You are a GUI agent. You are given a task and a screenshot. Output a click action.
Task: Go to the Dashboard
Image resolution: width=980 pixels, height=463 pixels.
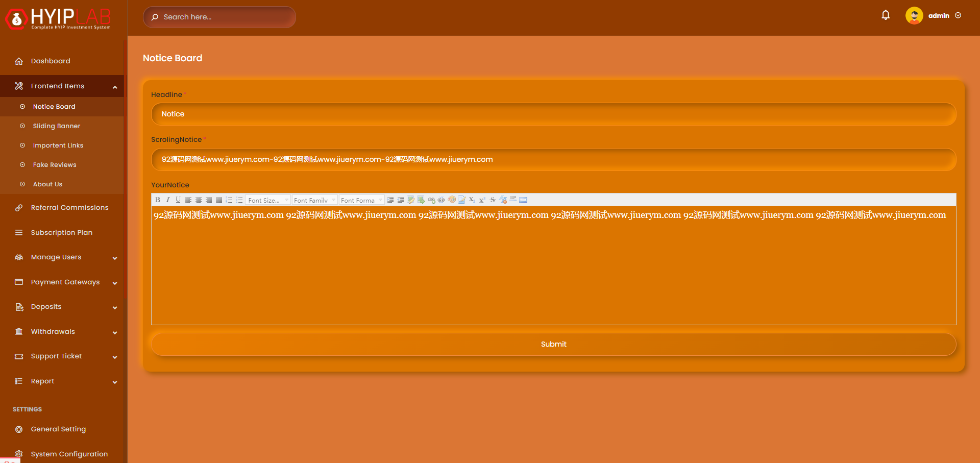(62, 61)
